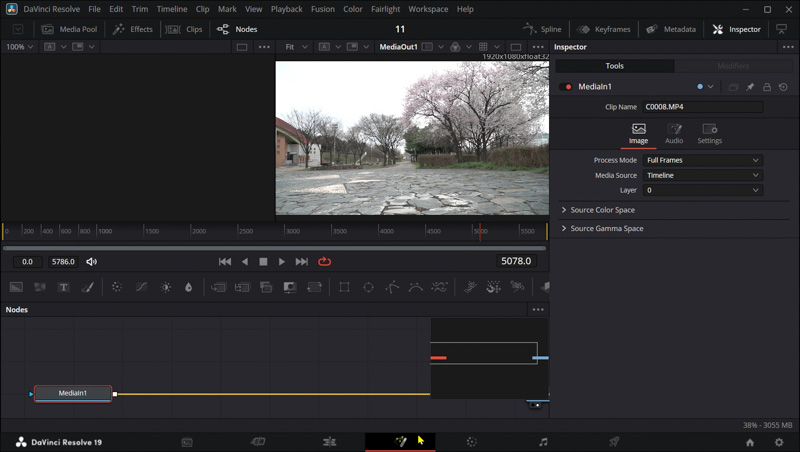
Task: Toggle loop playback button
Action: click(x=324, y=262)
